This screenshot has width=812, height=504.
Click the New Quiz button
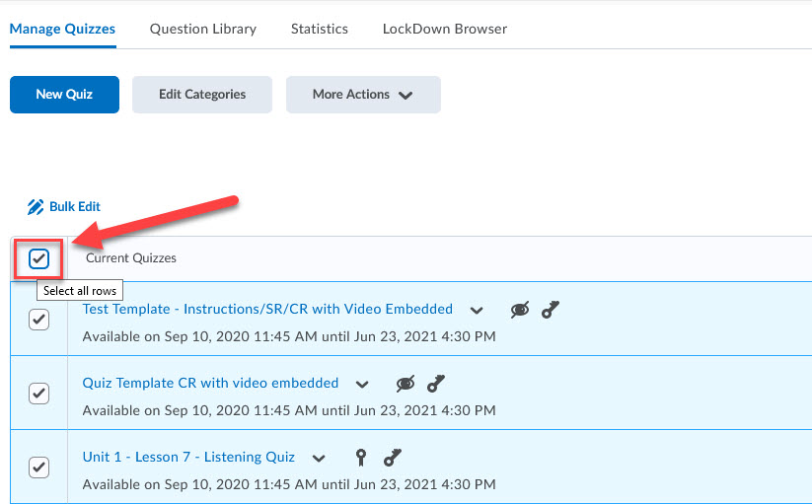65,95
